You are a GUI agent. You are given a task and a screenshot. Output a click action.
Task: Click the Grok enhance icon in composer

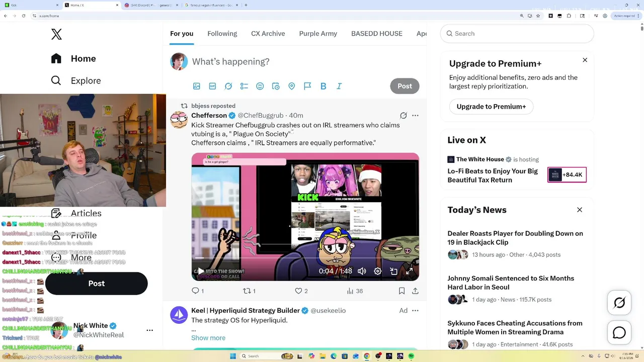coord(228,86)
